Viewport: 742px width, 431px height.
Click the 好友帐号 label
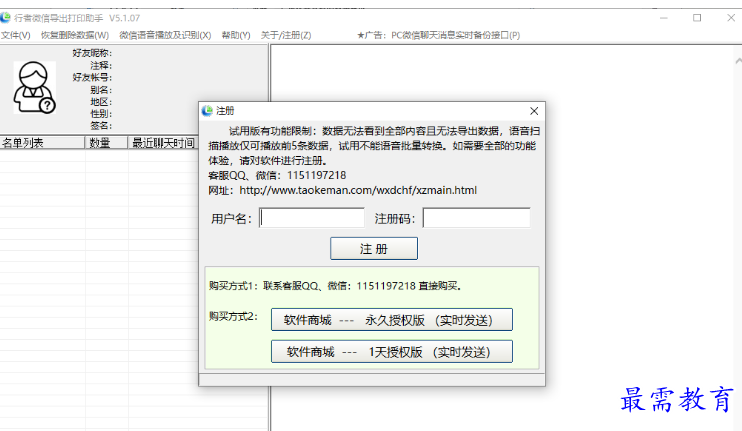pos(92,77)
